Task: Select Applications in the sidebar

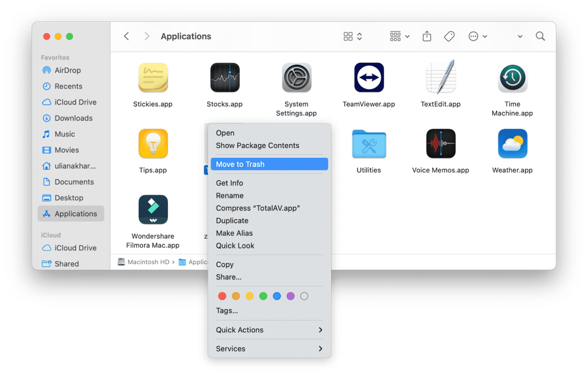Action: coord(71,214)
